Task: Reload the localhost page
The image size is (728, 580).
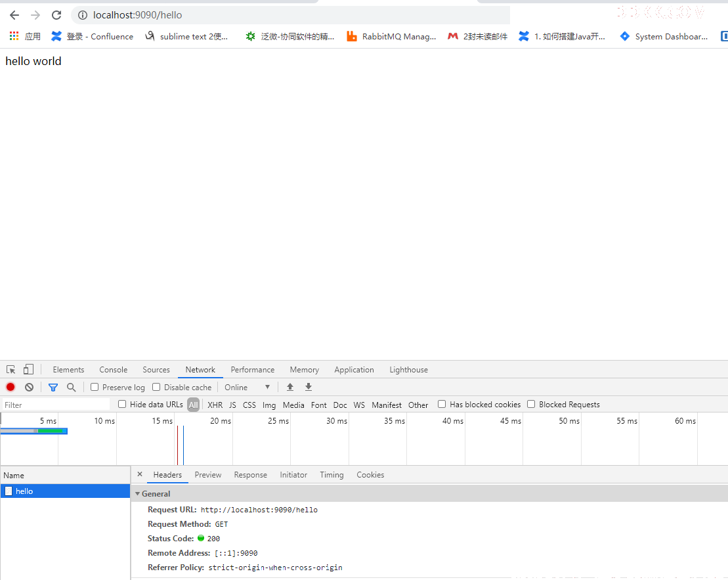Action: pos(56,15)
